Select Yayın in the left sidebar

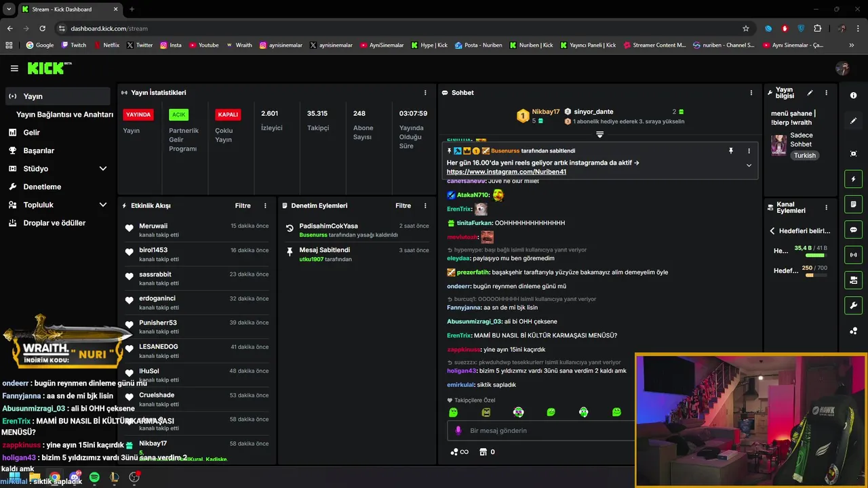pos(58,96)
